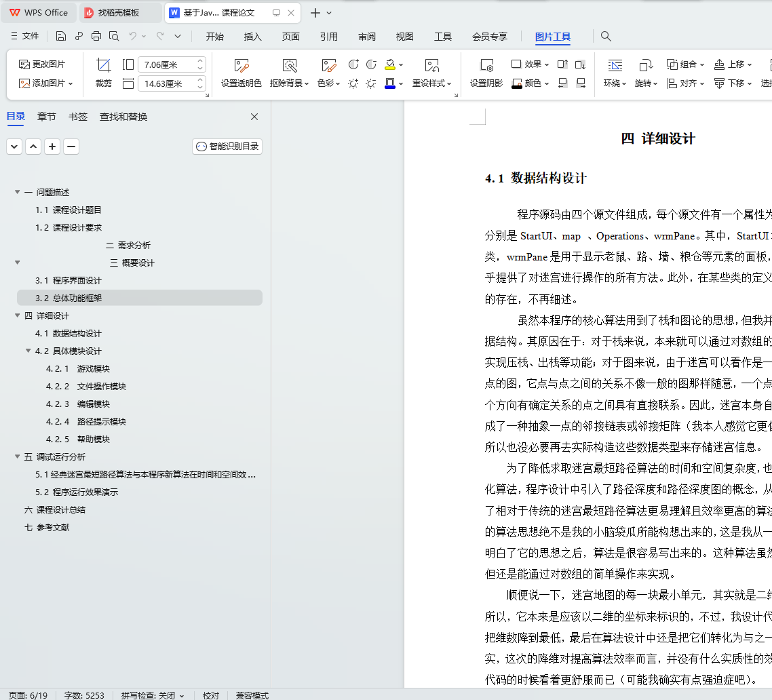Click the 智能识别目录 button
The height and width of the screenshot is (700, 772).
pos(227,147)
